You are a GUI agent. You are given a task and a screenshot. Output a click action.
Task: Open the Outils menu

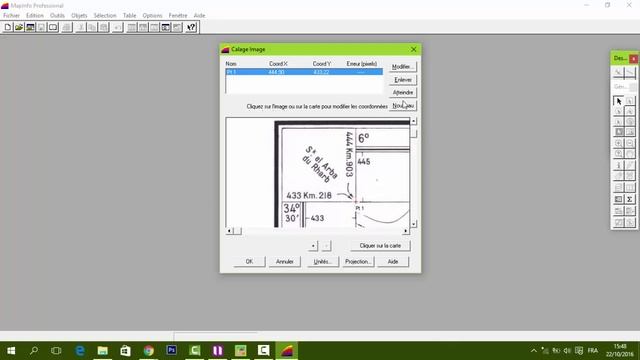point(57,16)
